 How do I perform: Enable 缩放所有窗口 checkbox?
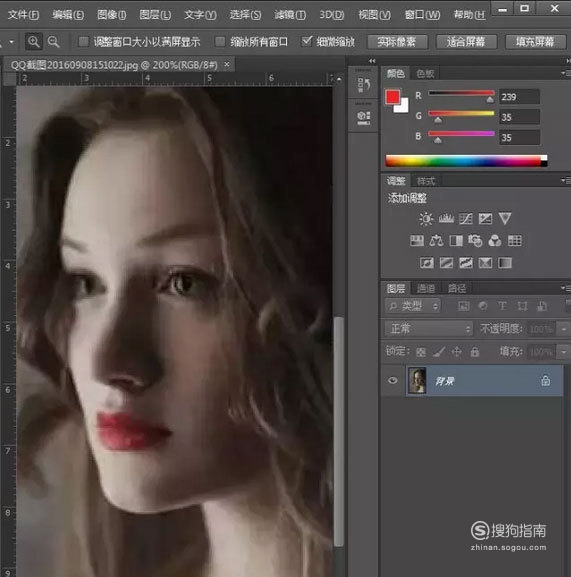pyautogui.click(x=220, y=42)
